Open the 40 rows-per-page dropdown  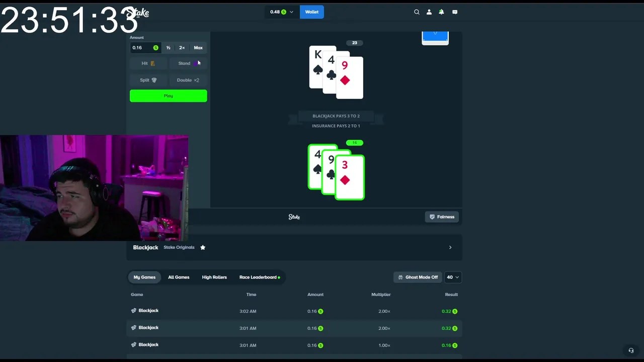tap(453, 277)
